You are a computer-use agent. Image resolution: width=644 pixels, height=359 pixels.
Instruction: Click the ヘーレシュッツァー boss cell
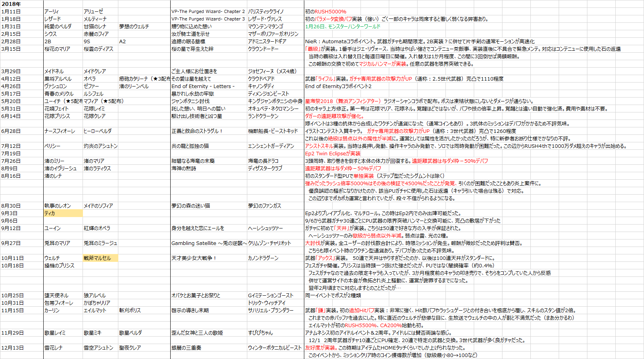tap(275, 228)
